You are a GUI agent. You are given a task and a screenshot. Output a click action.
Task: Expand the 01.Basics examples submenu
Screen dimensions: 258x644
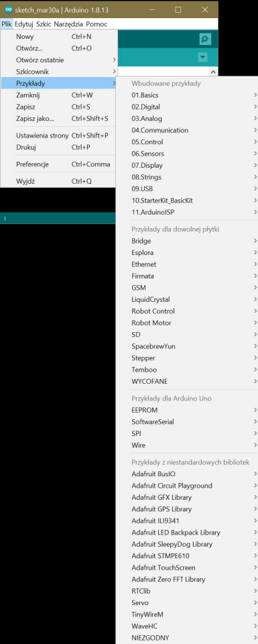click(187, 95)
